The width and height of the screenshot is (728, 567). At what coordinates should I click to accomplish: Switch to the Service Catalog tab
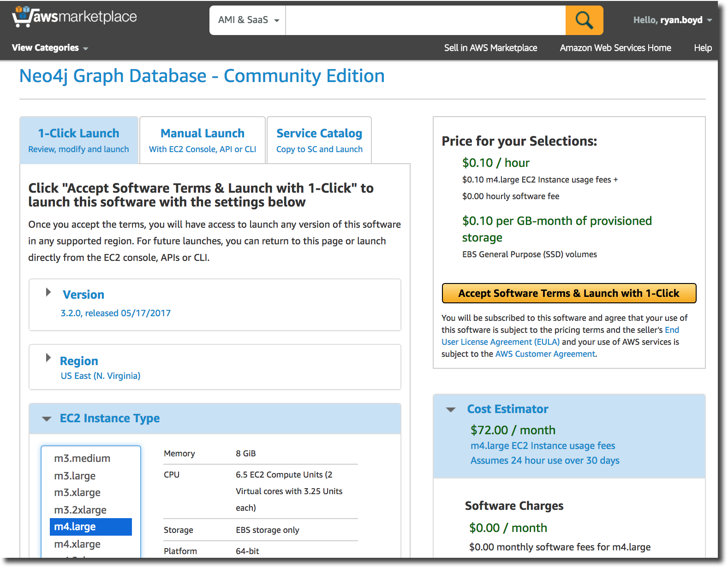(x=319, y=140)
